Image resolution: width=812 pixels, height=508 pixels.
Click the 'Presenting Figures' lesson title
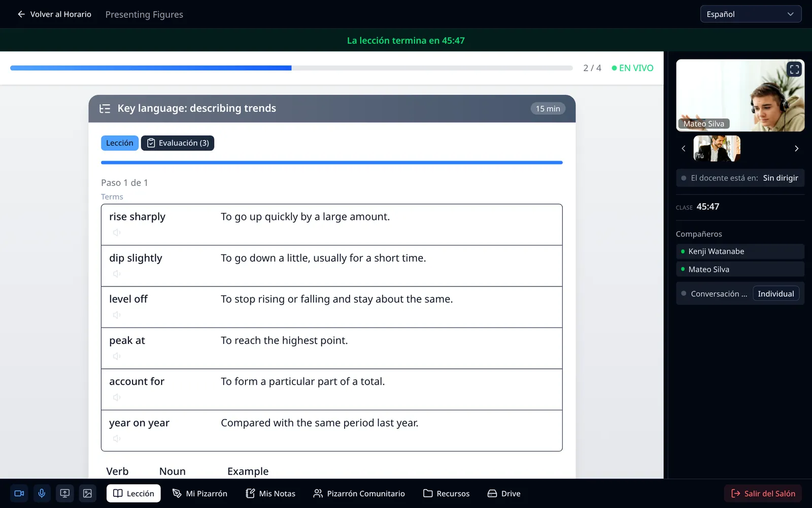coord(144,15)
